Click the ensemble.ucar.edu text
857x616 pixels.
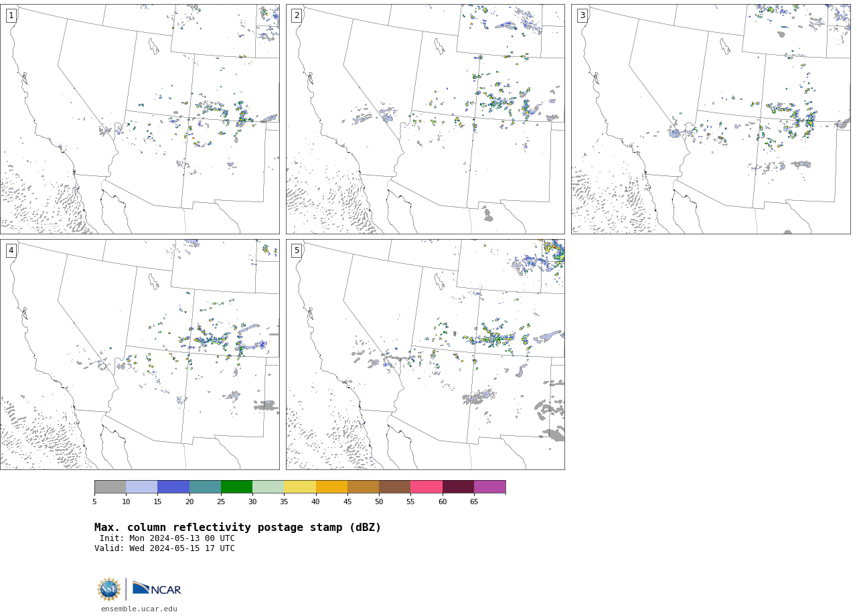[139, 609]
